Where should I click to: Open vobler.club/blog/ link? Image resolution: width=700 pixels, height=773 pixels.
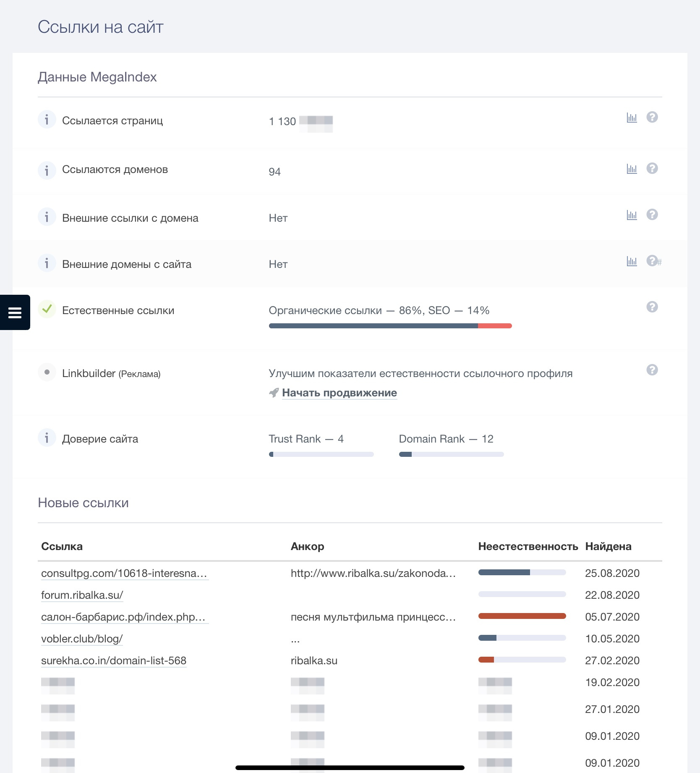click(x=82, y=639)
